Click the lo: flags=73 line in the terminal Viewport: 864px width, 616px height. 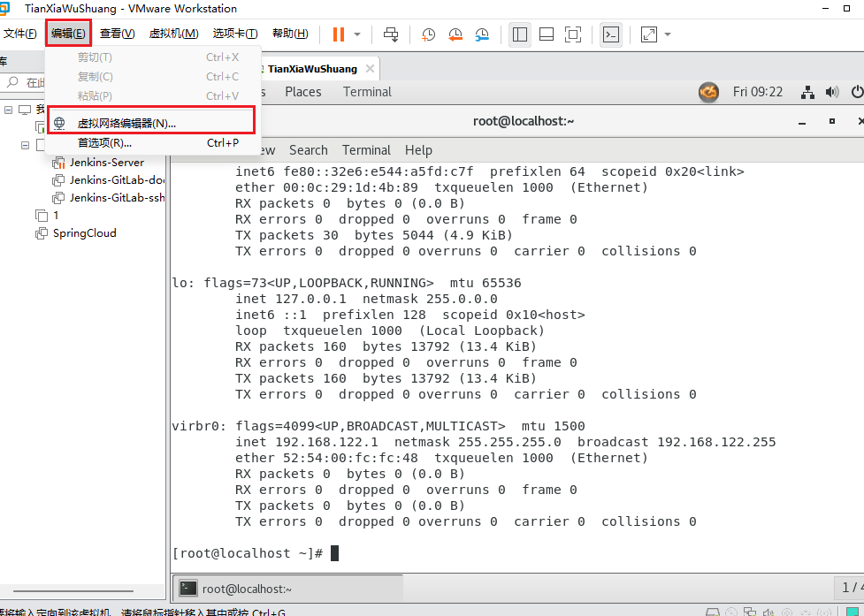click(347, 283)
